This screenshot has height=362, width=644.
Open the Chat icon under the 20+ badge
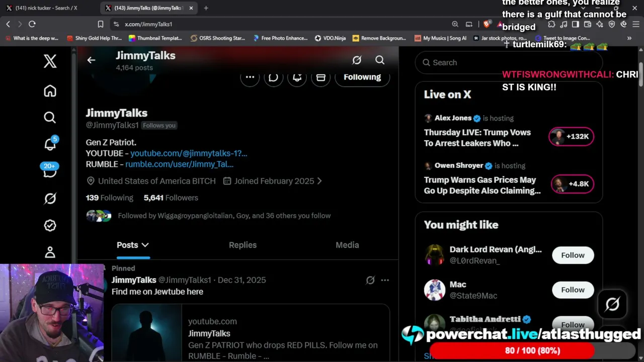[50, 172]
